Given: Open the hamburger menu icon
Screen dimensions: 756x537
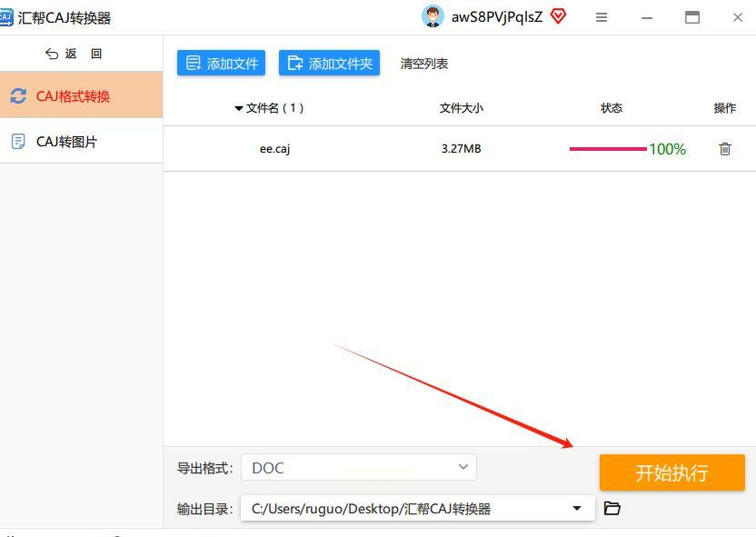Looking at the screenshot, I should click(x=602, y=18).
